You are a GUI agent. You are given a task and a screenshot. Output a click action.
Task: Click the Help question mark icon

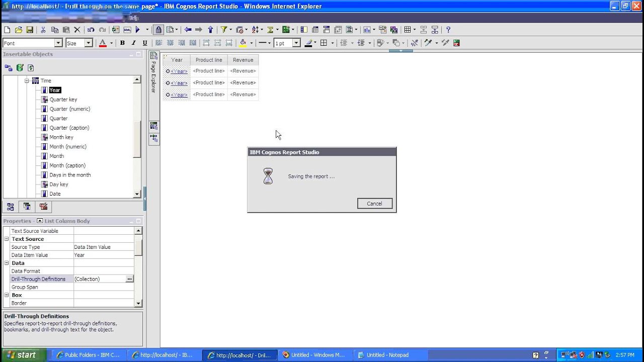pyautogui.click(x=448, y=30)
